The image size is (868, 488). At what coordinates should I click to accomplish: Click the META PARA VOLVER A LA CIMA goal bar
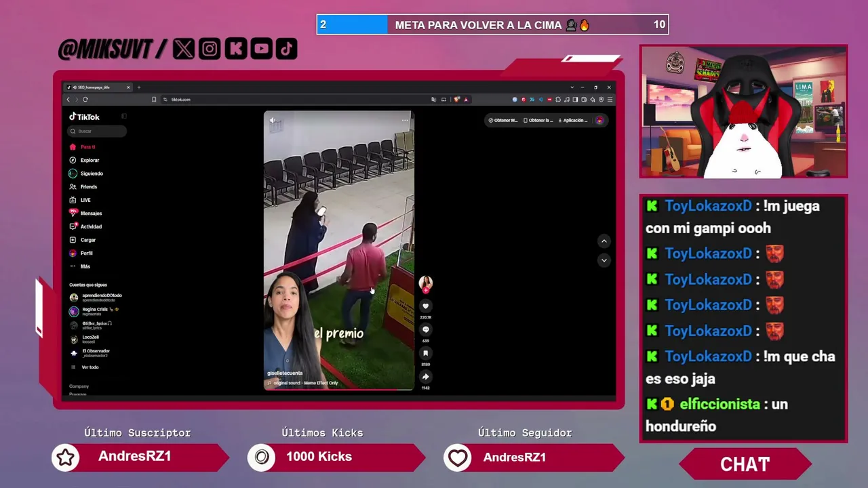coord(492,25)
